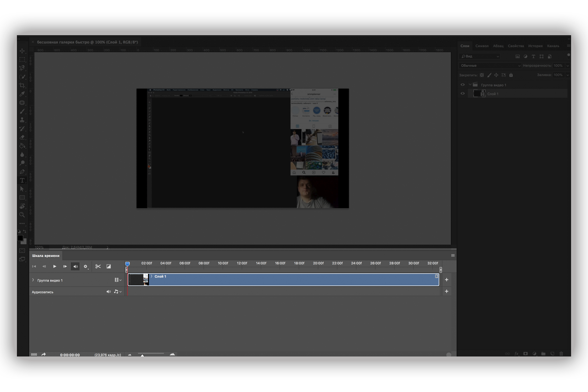Screen dimensions: 588x392
Task: Open the Обычные blend mode dropdown
Action: [x=490, y=66]
